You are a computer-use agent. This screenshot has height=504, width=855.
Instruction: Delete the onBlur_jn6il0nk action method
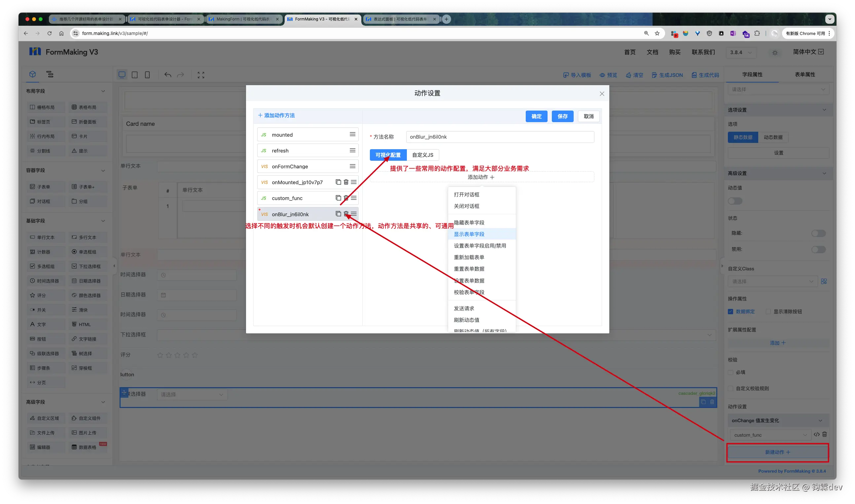[x=346, y=214]
